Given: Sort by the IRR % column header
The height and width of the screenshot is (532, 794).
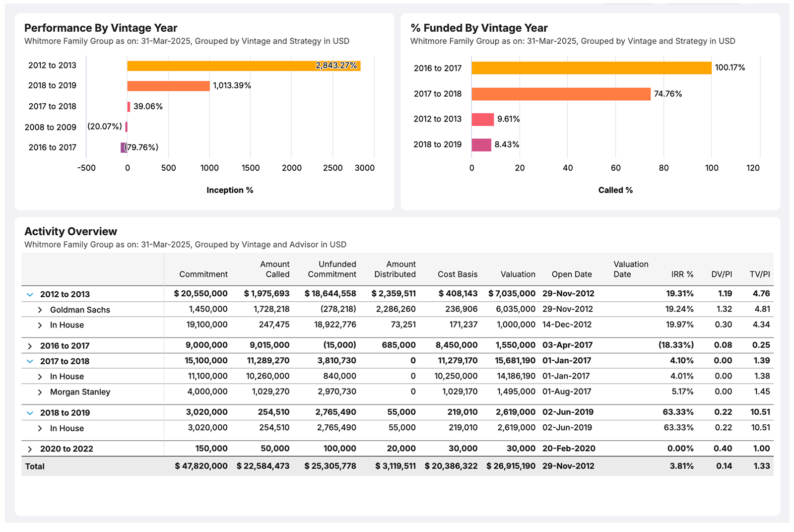Looking at the screenshot, I should point(682,274).
